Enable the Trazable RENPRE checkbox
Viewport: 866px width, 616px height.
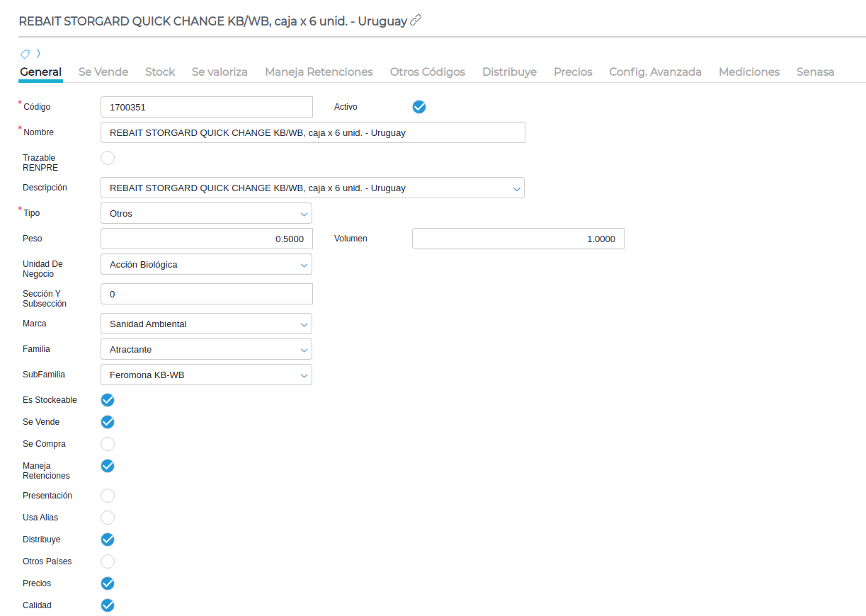tap(108, 158)
